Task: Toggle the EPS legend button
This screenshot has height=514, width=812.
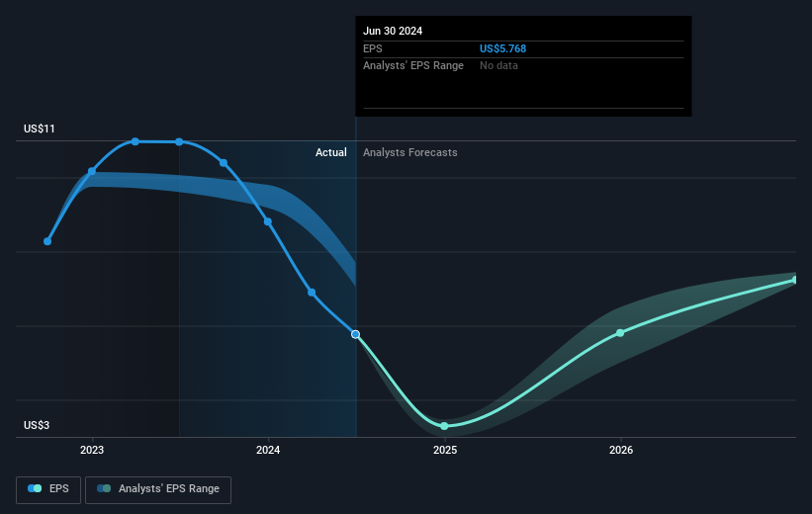Action: point(48,489)
